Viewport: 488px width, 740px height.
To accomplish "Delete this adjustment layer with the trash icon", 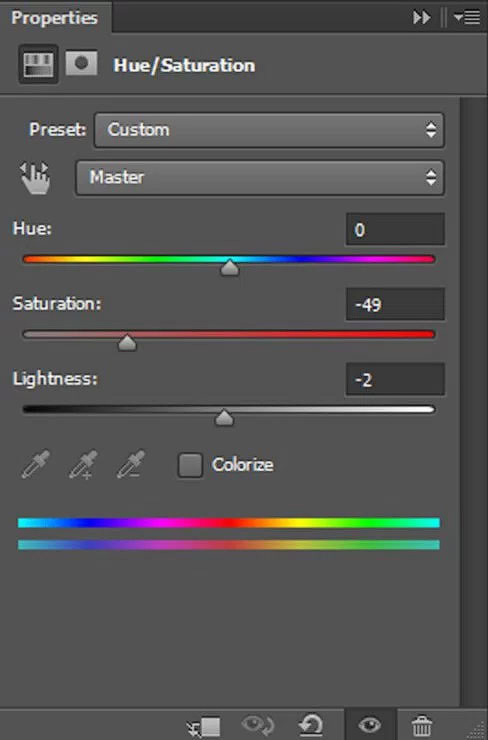I will pos(422,726).
